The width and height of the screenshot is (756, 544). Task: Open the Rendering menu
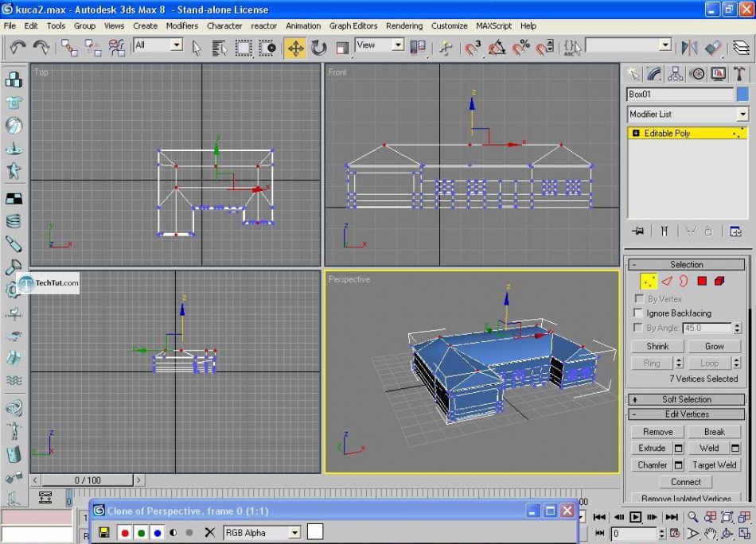(x=404, y=25)
